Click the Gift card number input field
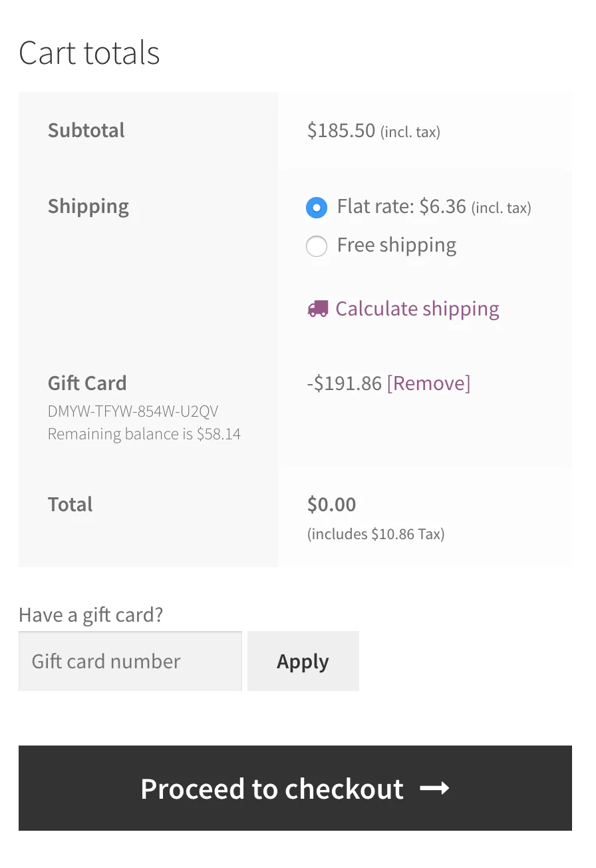Viewport: 596px width, 868px height. [x=130, y=660]
